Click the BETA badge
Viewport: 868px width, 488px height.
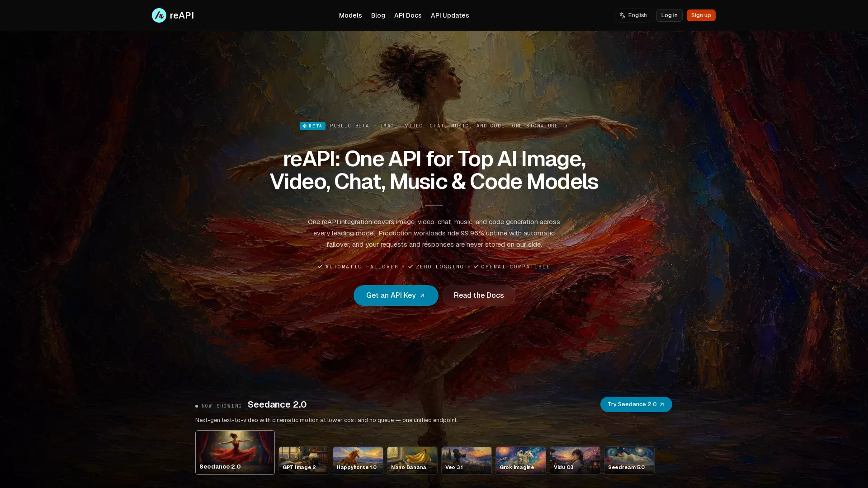[312, 126]
